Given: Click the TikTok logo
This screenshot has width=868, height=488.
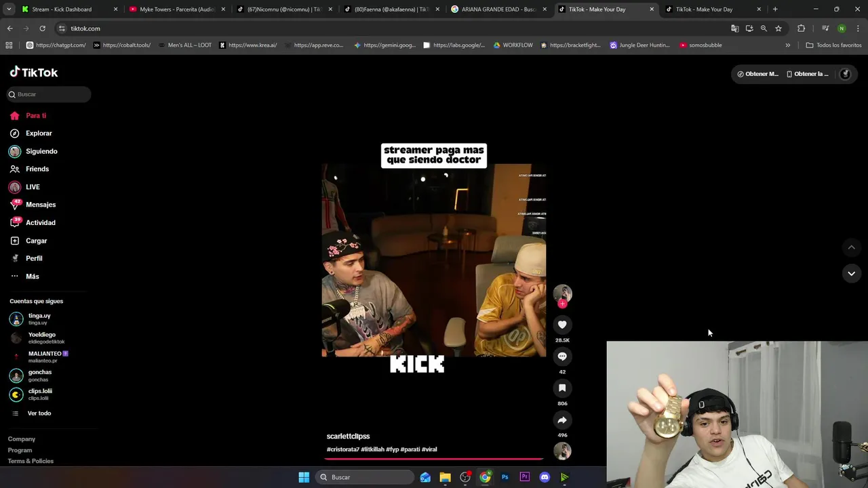Looking at the screenshot, I should pyautogui.click(x=34, y=73).
